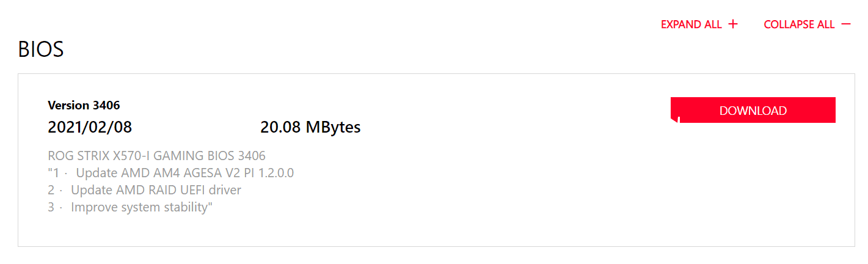Click the 20.08 MBytes file size

coord(310,127)
